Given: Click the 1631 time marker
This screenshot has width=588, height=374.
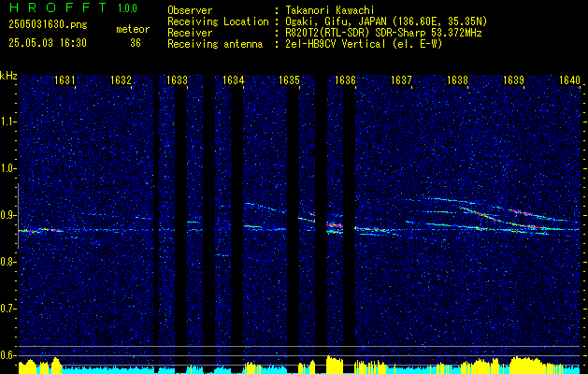Looking at the screenshot, I should point(65,80).
